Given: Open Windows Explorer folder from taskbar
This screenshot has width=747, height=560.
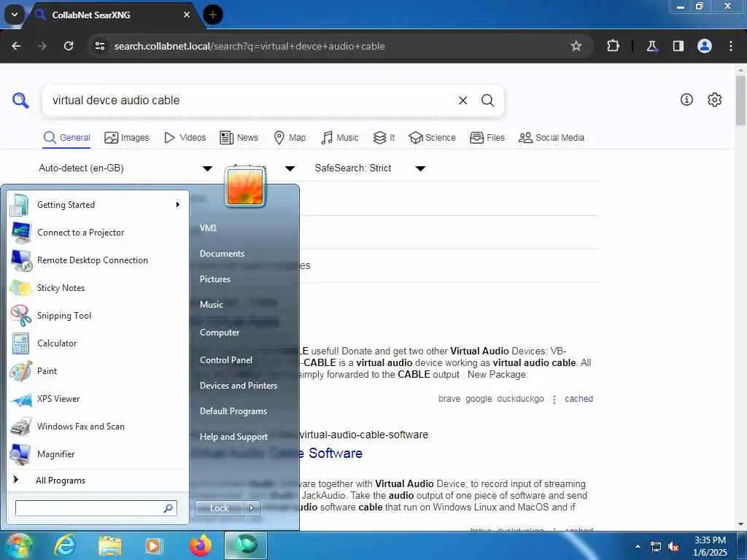Looking at the screenshot, I should click(x=110, y=545).
